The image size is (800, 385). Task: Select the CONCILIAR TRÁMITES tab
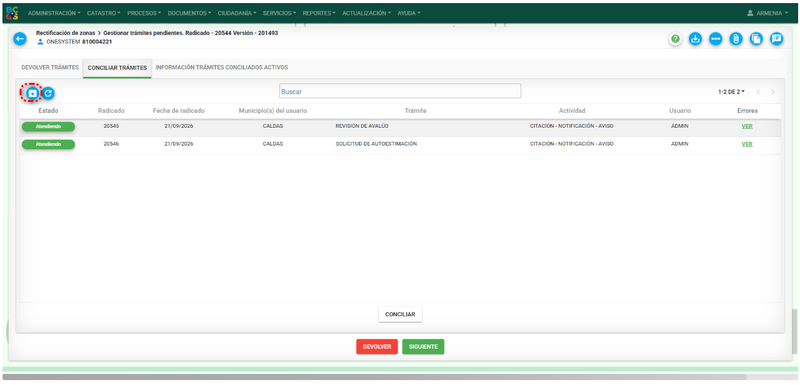point(117,68)
